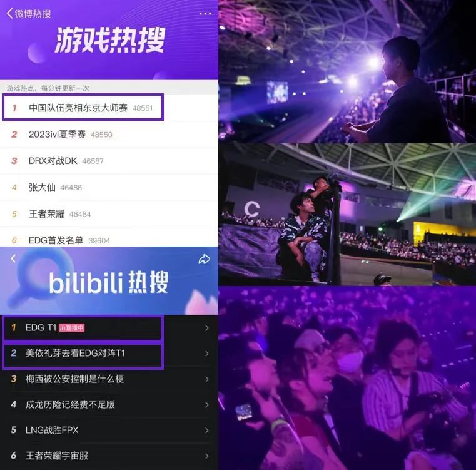Tap the bilibili back arrow icon
This screenshot has width=476, height=470.
[x=13, y=258]
